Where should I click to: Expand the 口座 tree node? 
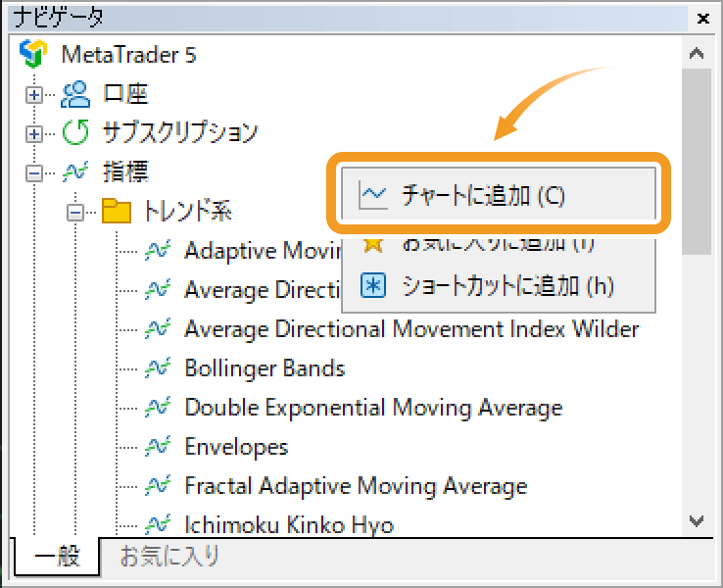point(33,95)
